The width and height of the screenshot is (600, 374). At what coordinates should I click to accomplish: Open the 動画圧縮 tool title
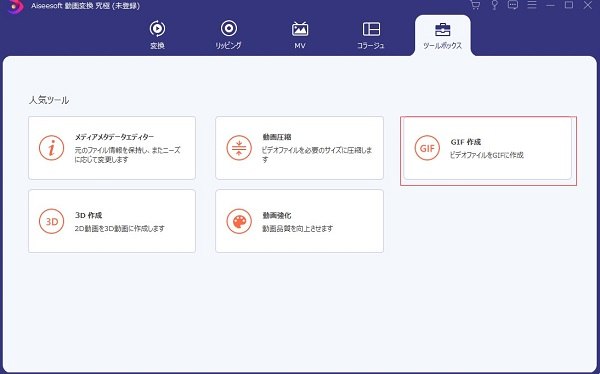pyautogui.click(x=277, y=137)
